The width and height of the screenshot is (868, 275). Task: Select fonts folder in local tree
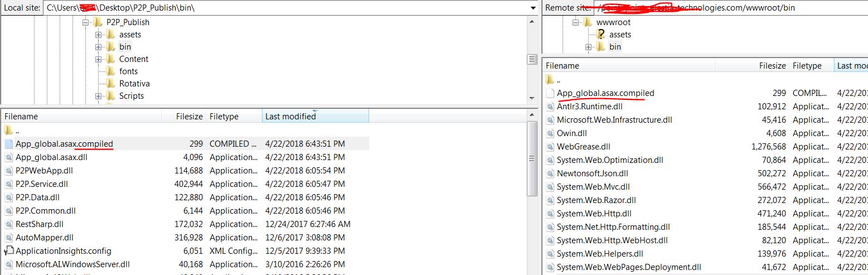(128, 71)
